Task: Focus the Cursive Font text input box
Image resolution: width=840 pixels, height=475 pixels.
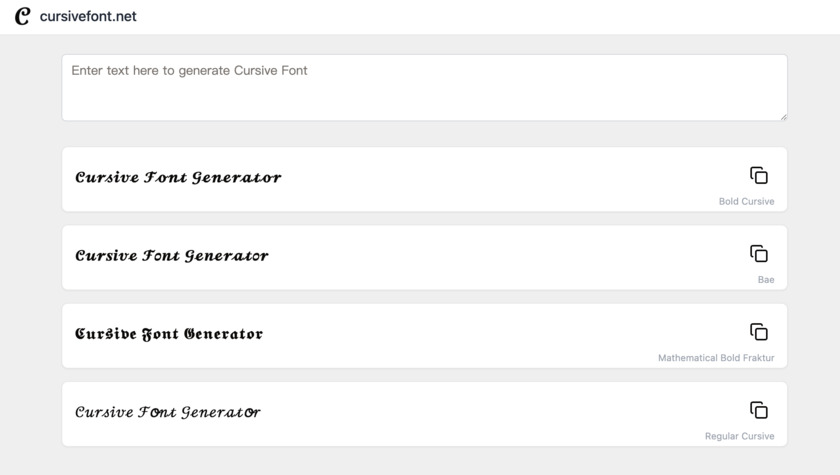Action: click(424, 88)
